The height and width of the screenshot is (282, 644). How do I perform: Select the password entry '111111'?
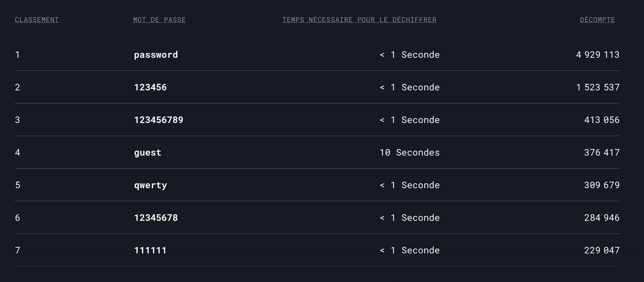click(150, 250)
